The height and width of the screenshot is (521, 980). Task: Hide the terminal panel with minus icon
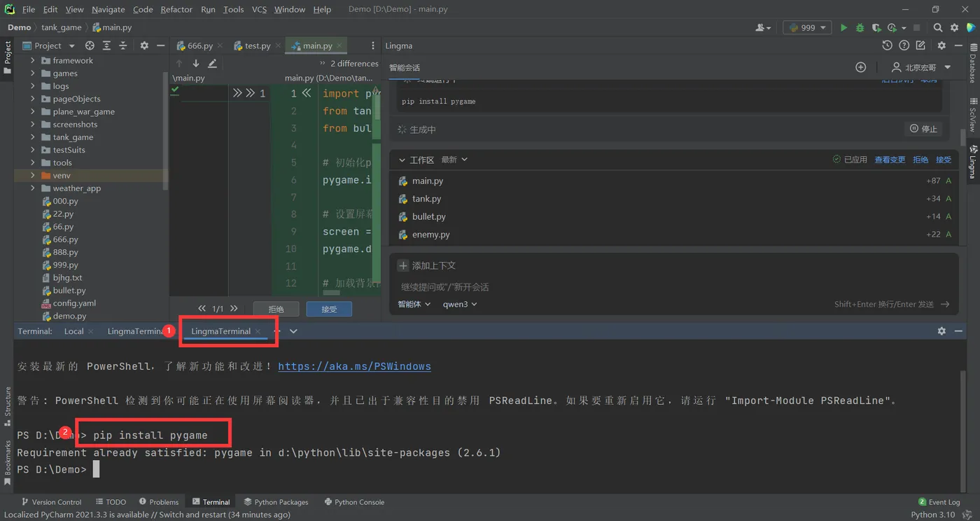(958, 331)
